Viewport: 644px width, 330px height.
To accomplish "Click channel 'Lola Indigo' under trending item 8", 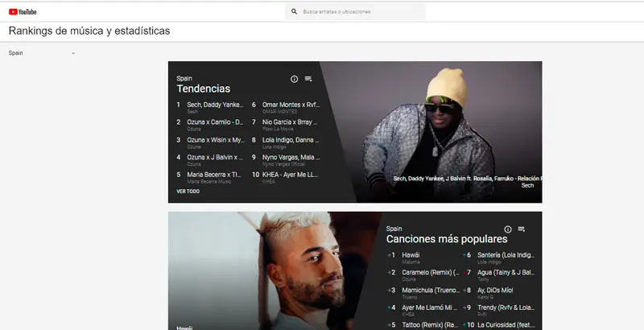I will tap(274, 146).
